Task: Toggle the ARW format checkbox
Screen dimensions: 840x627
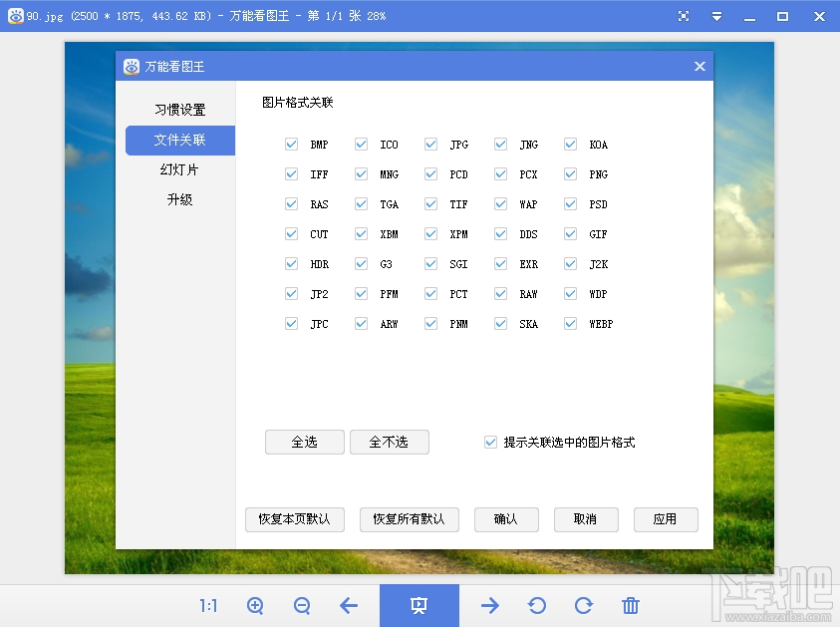Action: click(x=361, y=324)
